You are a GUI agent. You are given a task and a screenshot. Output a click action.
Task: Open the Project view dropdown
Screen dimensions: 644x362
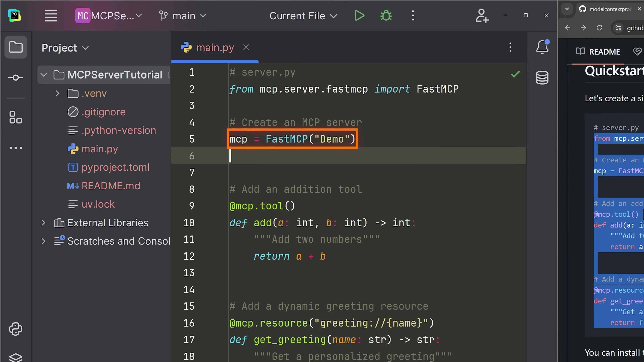coord(65,48)
